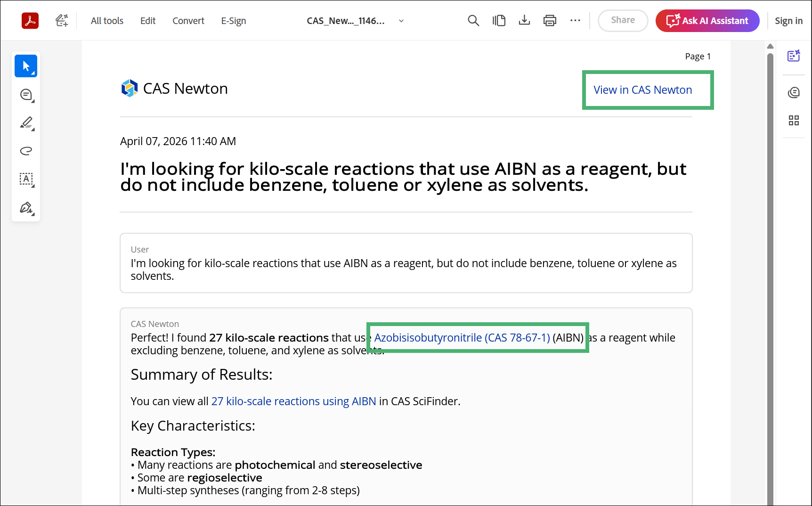Select the Add text box tool

pos(26,179)
